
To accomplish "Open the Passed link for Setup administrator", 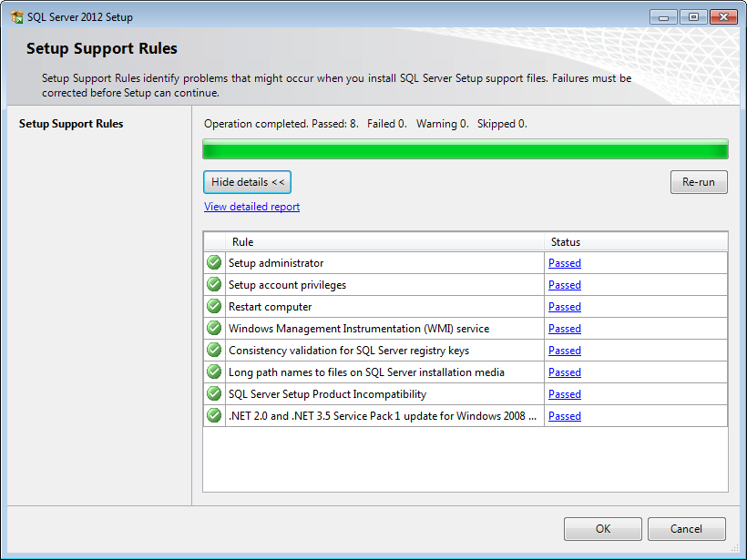I will pyautogui.click(x=564, y=262).
